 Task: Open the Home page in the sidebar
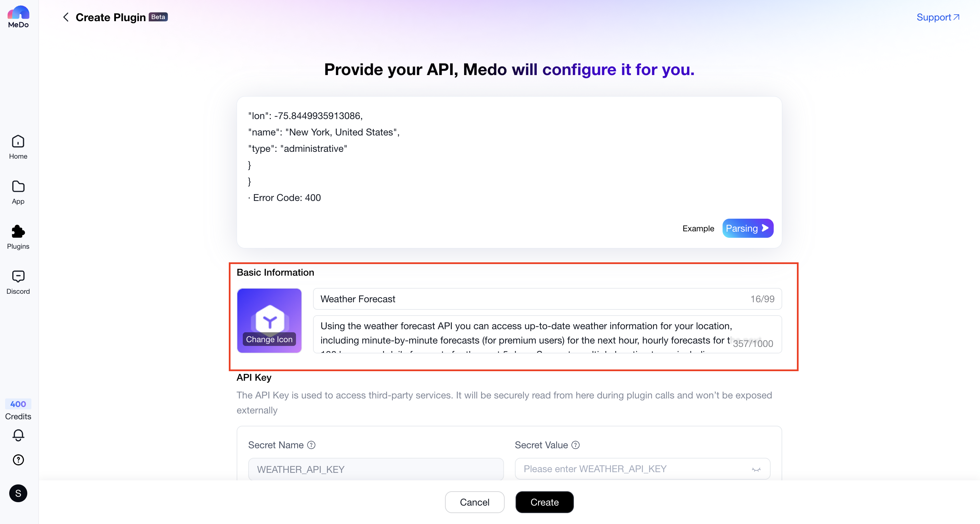[18, 147]
